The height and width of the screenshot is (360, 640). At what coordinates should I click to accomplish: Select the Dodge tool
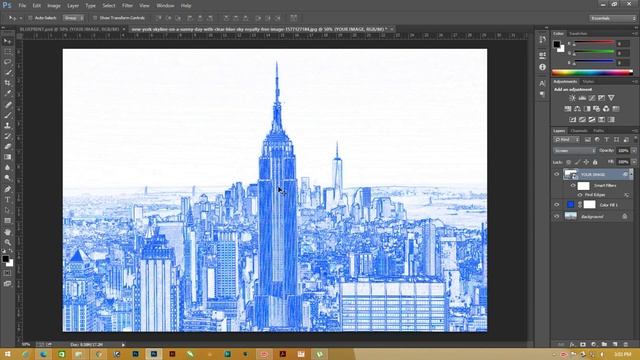pos(7,178)
